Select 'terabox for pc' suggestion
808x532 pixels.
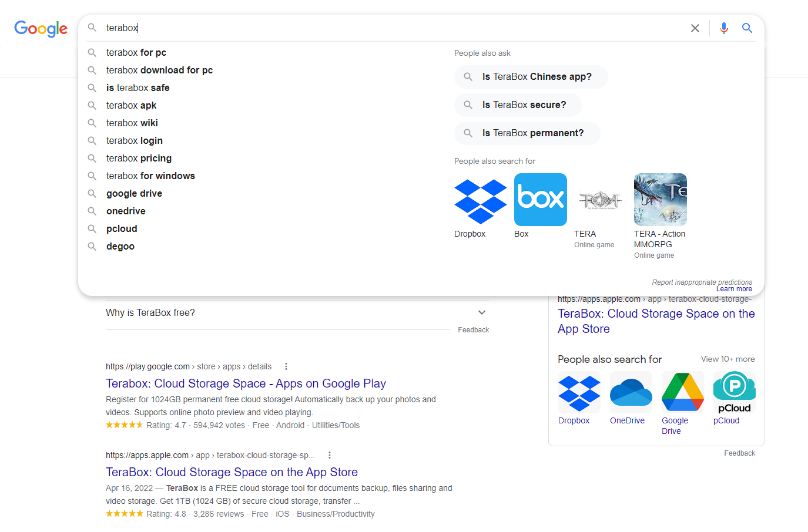pyautogui.click(x=136, y=53)
